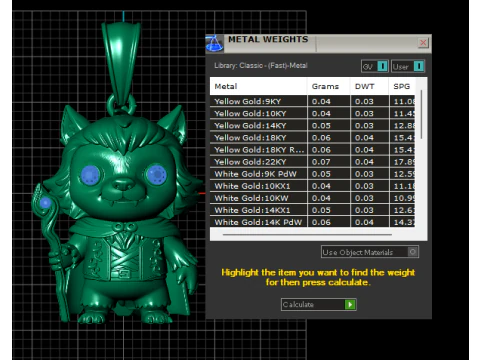Screen dimensions: 480x360
Task: Select the White Gold:10KW row
Action: [x=313, y=198]
